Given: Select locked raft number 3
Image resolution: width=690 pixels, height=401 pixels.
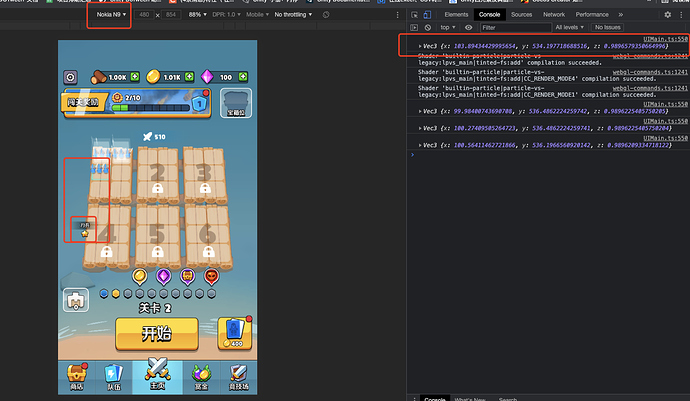Looking at the screenshot, I should [204, 175].
